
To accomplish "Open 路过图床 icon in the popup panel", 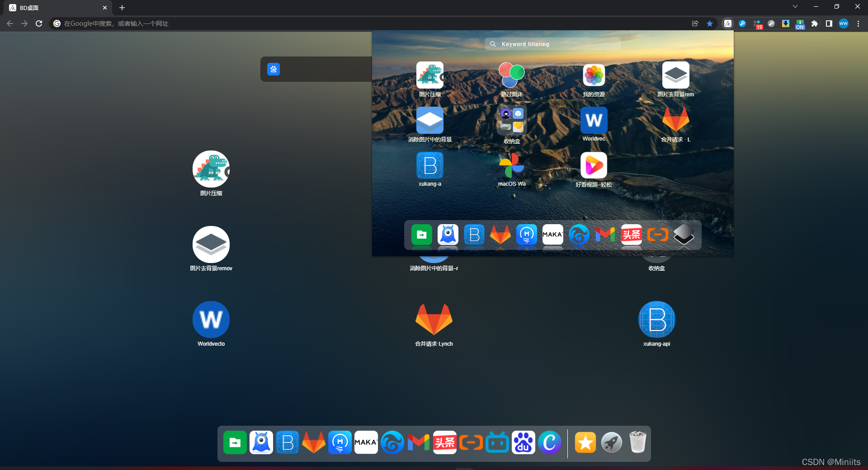I will point(512,75).
